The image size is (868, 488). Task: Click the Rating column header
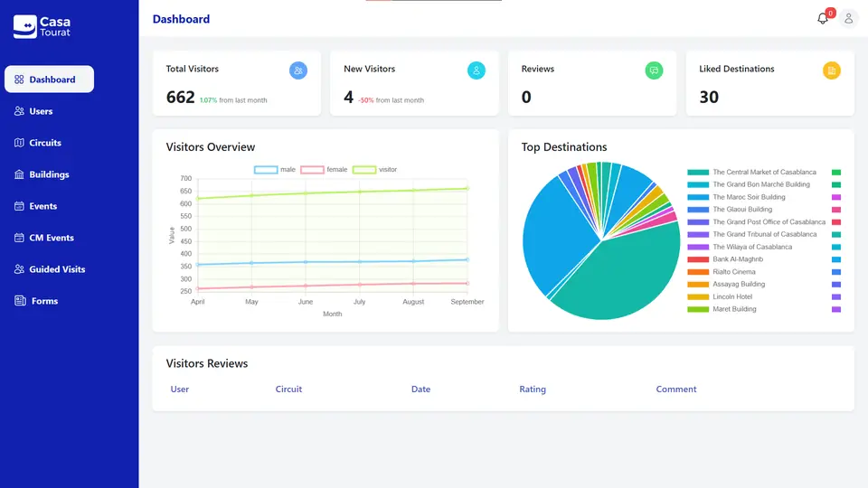tap(533, 389)
